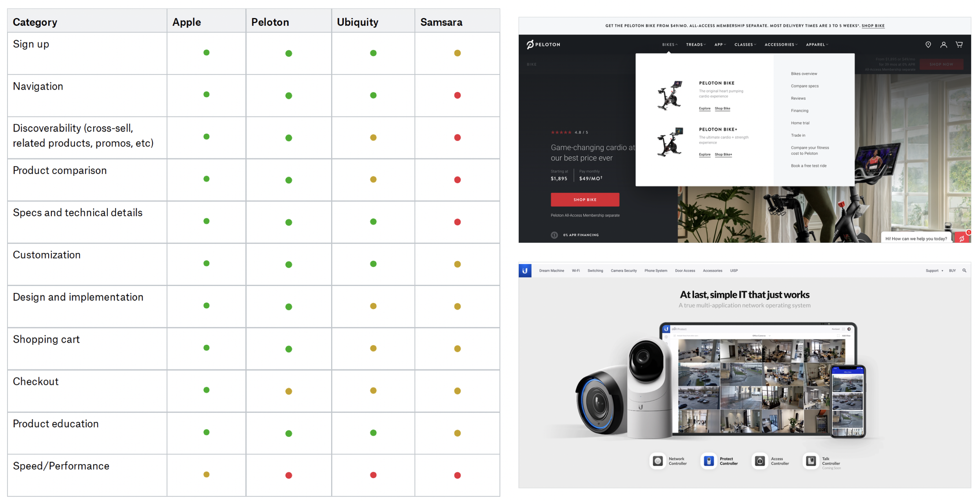The height and width of the screenshot is (501, 980).
Task: Open the store location pin icon
Action: (x=928, y=45)
